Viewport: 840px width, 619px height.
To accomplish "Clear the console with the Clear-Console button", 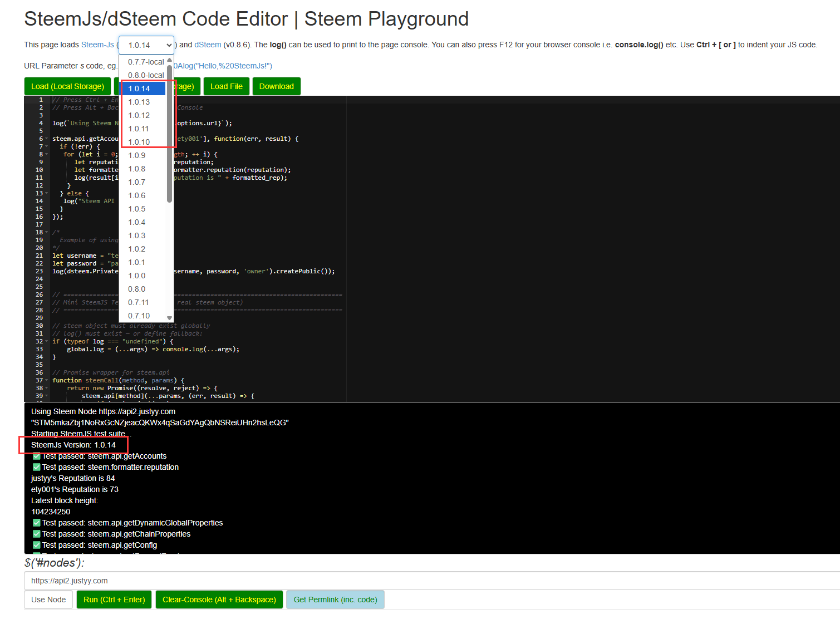I will pyautogui.click(x=219, y=600).
